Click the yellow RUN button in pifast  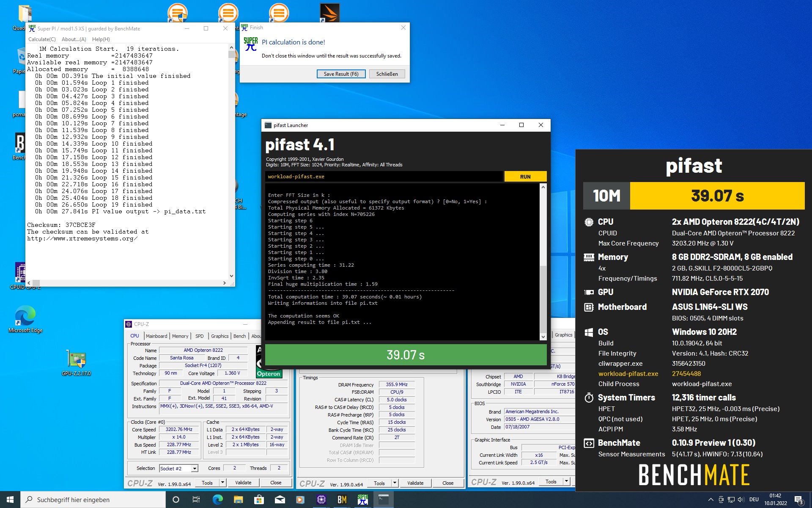[525, 177]
